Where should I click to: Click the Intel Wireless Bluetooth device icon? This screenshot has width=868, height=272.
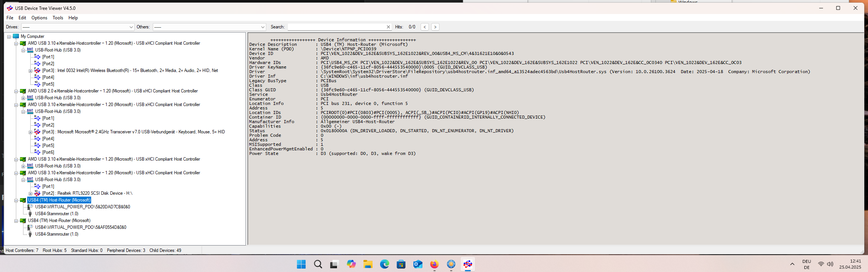37,70
